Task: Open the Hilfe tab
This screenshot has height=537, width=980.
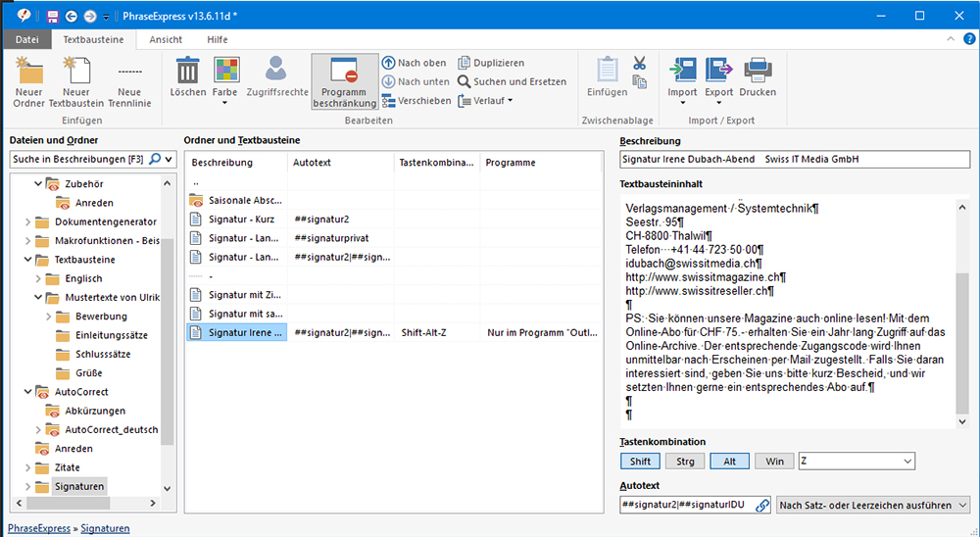Action: [x=218, y=39]
